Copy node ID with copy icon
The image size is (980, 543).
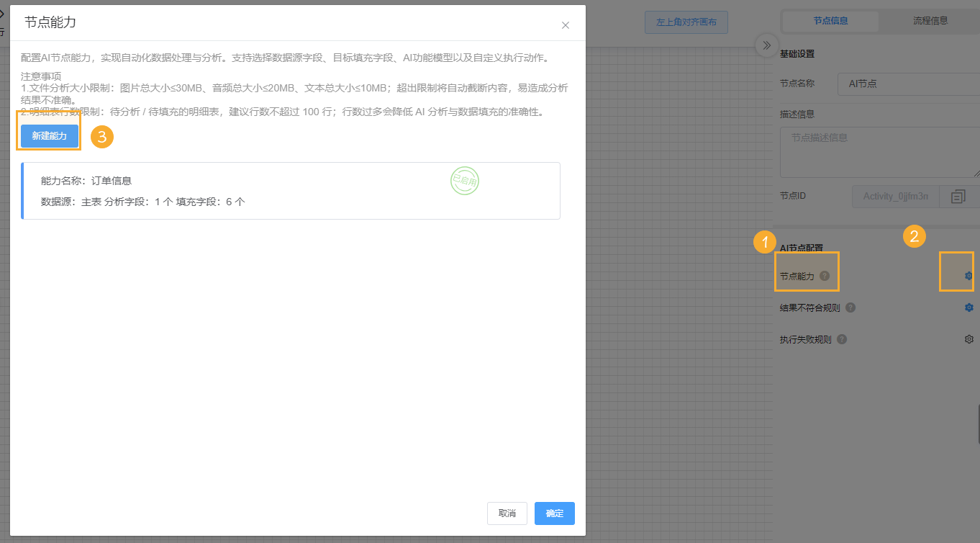tap(958, 196)
